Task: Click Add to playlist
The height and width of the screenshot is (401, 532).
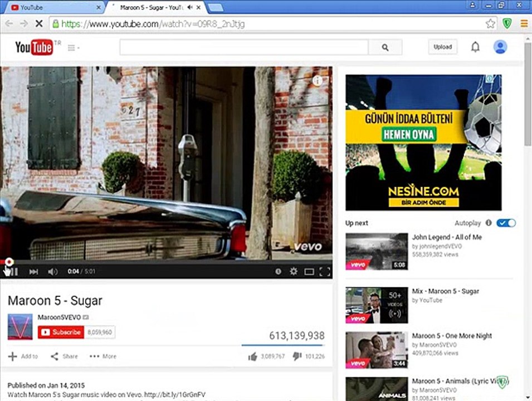Action: 23,356
